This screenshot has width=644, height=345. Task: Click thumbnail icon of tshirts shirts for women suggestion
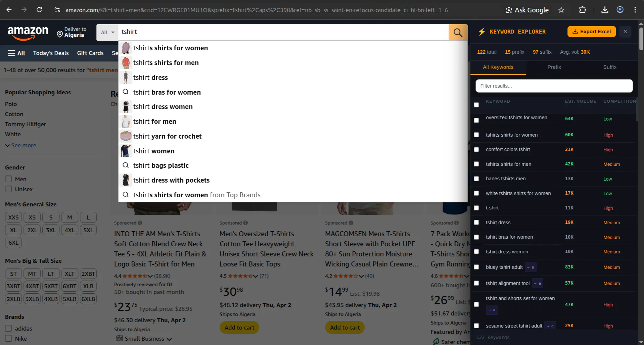(126, 48)
